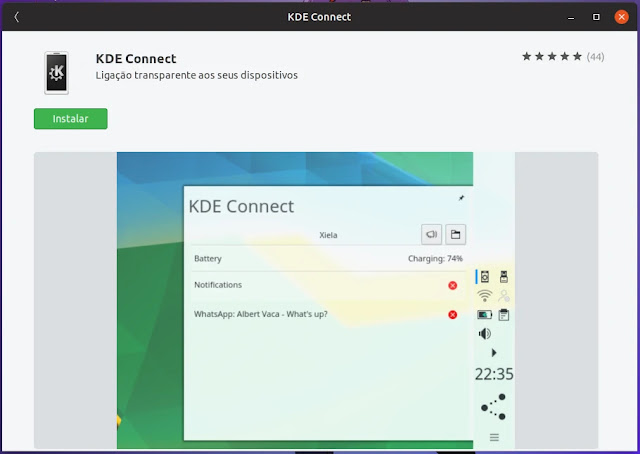Open the (44) reviews count
Viewport: 640px width, 454px height.
(595, 57)
